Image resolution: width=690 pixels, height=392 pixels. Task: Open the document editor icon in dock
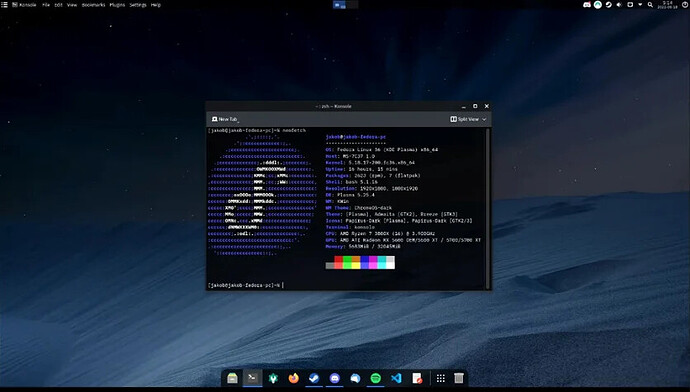point(417,378)
